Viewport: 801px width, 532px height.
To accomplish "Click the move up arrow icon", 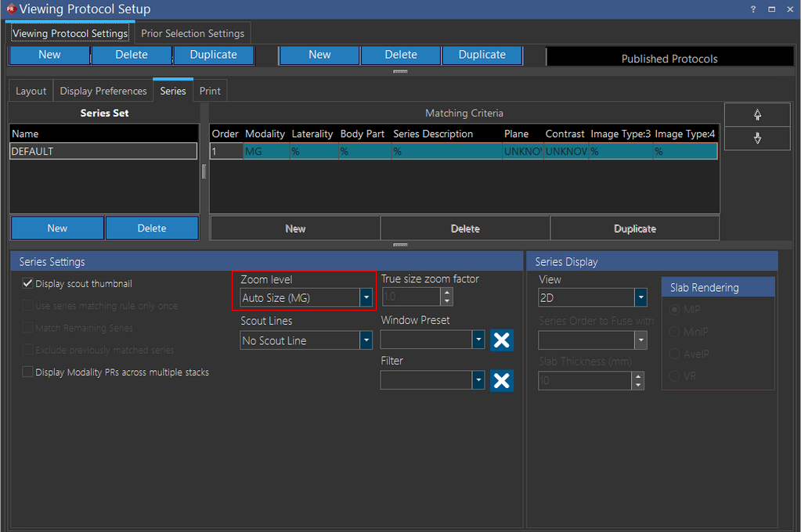I will (757, 114).
